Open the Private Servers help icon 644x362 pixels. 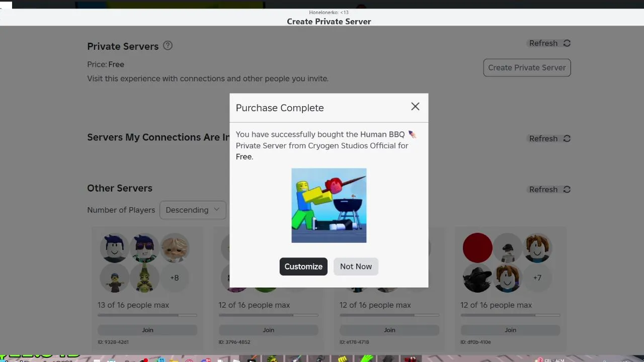point(168,46)
